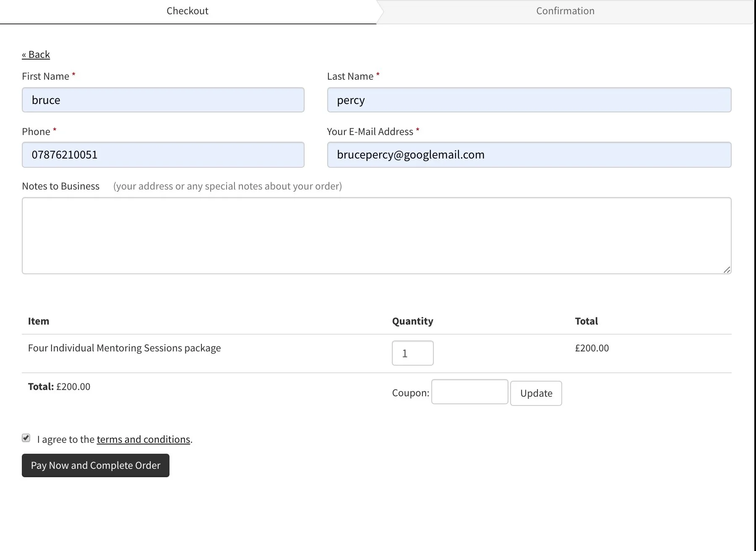The height and width of the screenshot is (551, 756).
Task: Click inside the Notes to Business textarea
Action: (376, 236)
